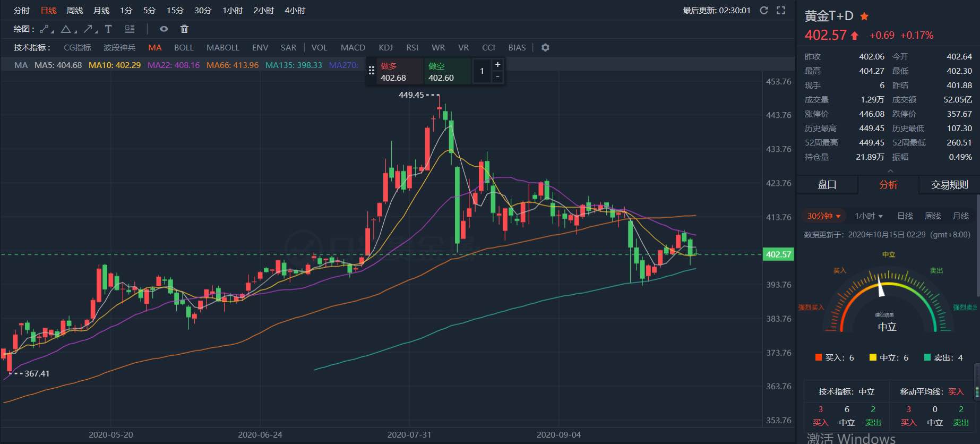This screenshot has width=980, height=444.
Task: Switch chart to 分时 view
Action: coord(22,11)
